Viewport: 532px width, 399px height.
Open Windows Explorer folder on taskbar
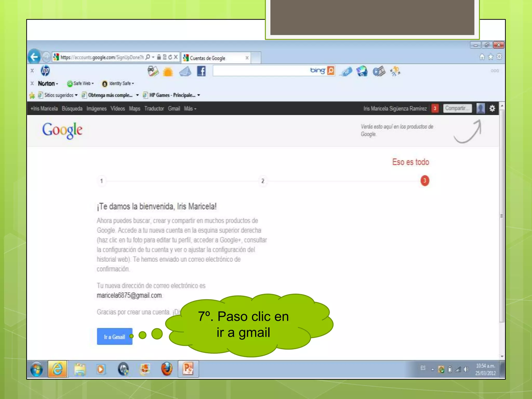[x=80, y=369]
